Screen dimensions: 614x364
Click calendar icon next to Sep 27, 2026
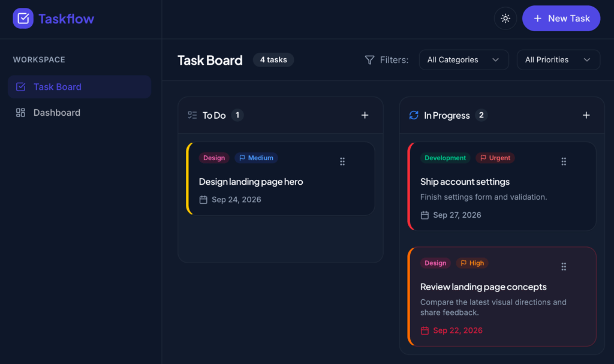click(425, 215)
